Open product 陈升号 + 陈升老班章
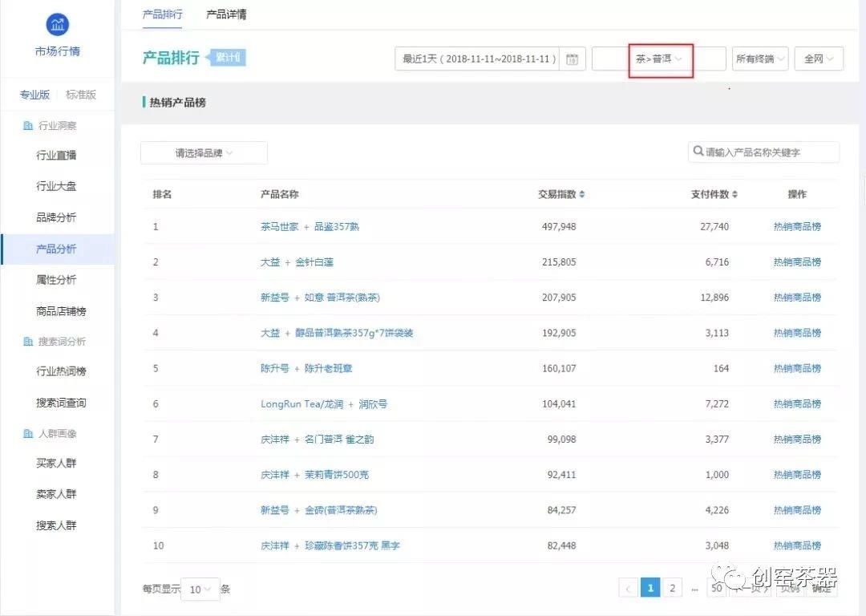The height and width of the screenshot is (616, 866). point(306,368)
